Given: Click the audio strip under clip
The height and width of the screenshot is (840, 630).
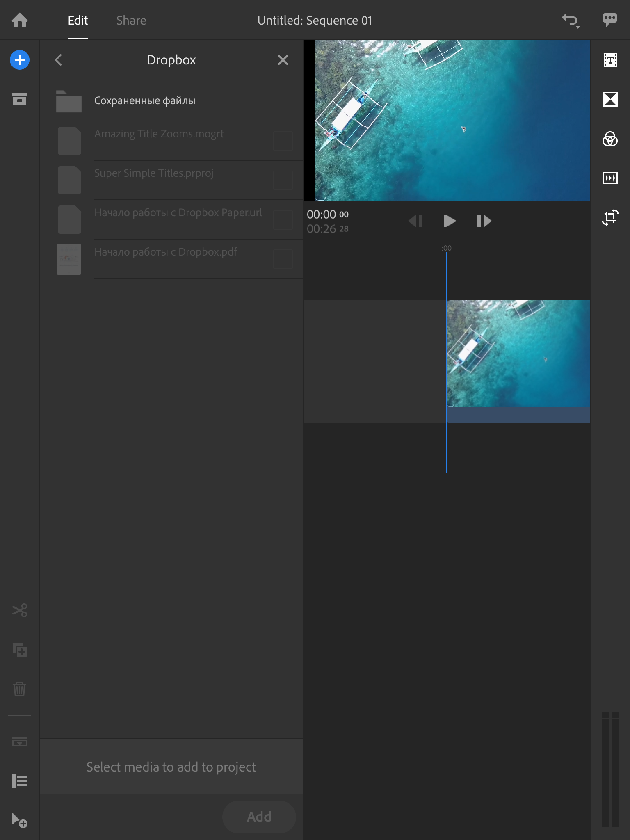Looking at the screenshot, I should coord(518,415).
